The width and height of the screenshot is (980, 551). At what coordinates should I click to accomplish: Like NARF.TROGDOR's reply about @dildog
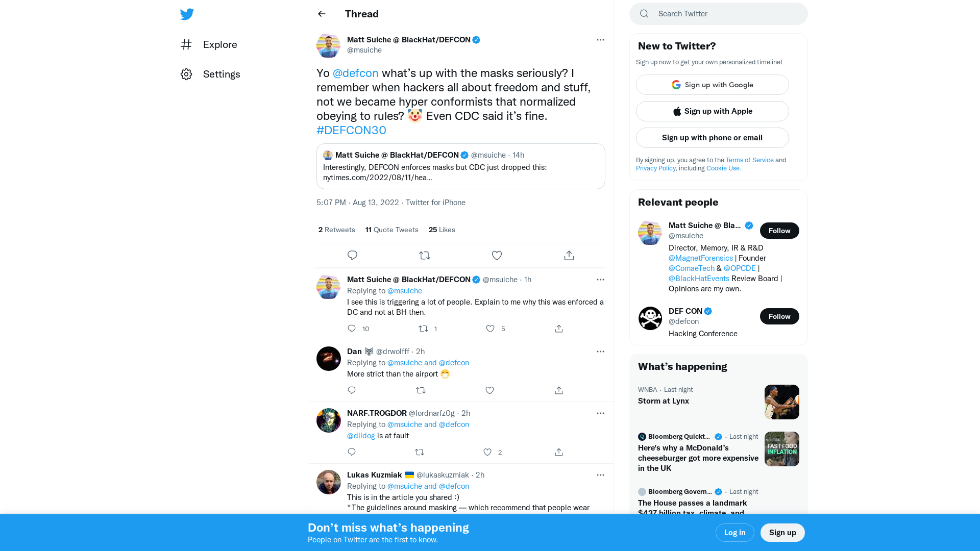tap(487, 452)
